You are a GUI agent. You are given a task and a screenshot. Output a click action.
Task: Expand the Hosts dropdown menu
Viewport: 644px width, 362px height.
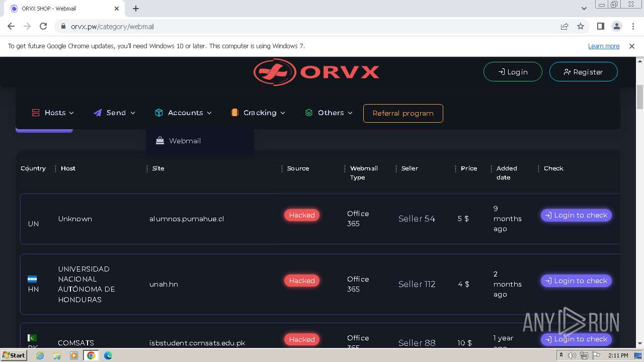point(53,113)
